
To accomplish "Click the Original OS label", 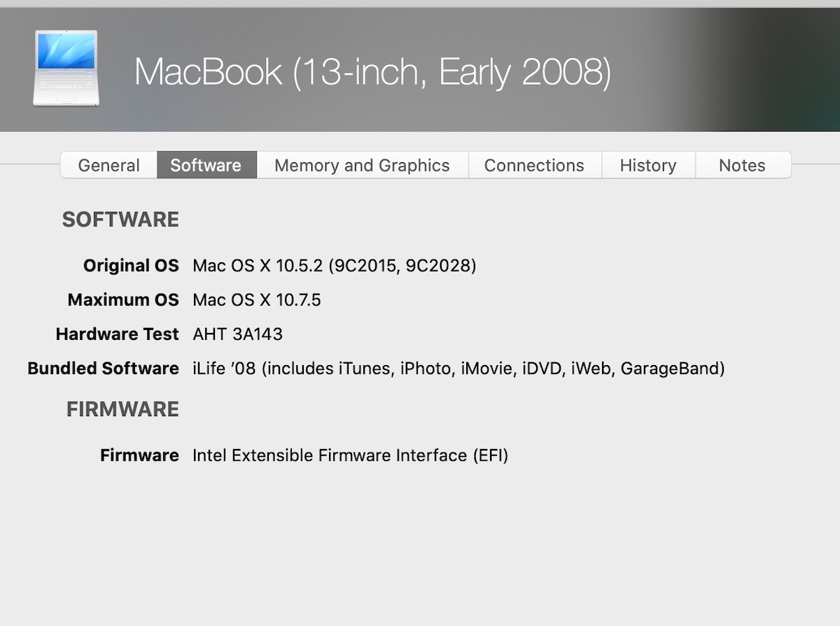I will tap(131, 266).
